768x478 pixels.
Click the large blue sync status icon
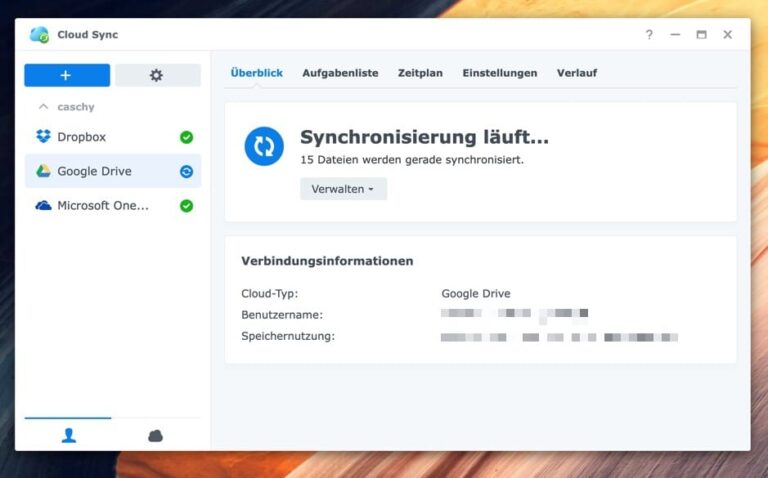point(264,146)
